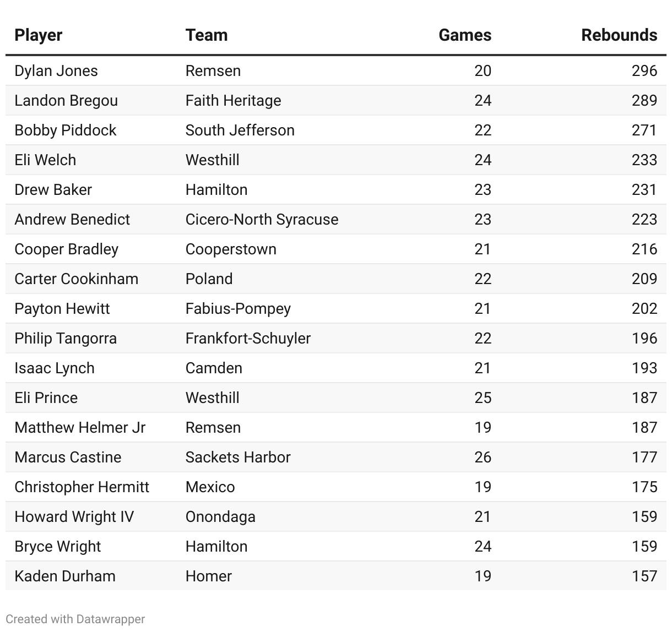Select the Dylan Jones player cell
The height and width of the screenshot is (632, 672).
click(56, 71)
